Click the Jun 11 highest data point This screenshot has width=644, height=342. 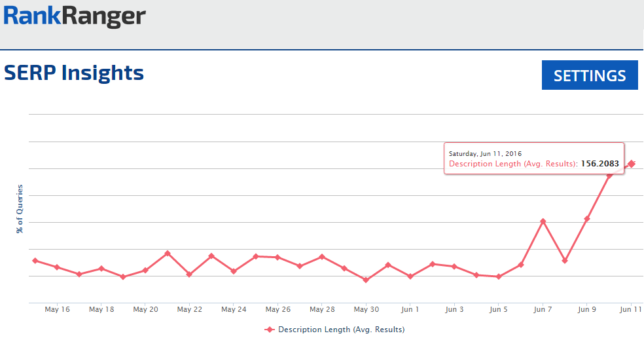tap(632, 163)
